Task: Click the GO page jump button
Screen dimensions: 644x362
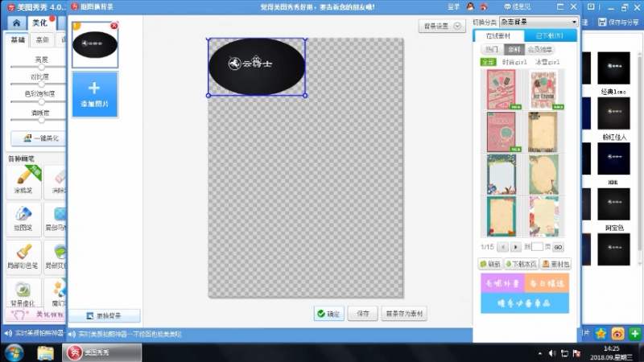Action: [558, 247]
